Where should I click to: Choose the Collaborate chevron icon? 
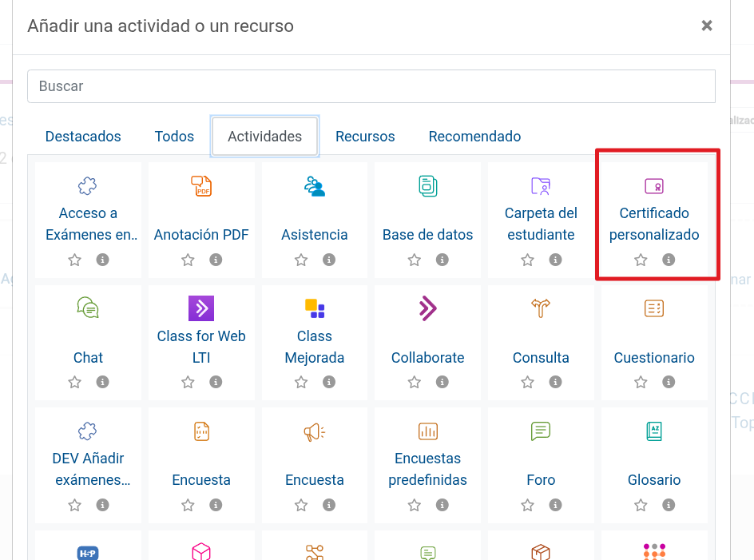click(428, 308)
